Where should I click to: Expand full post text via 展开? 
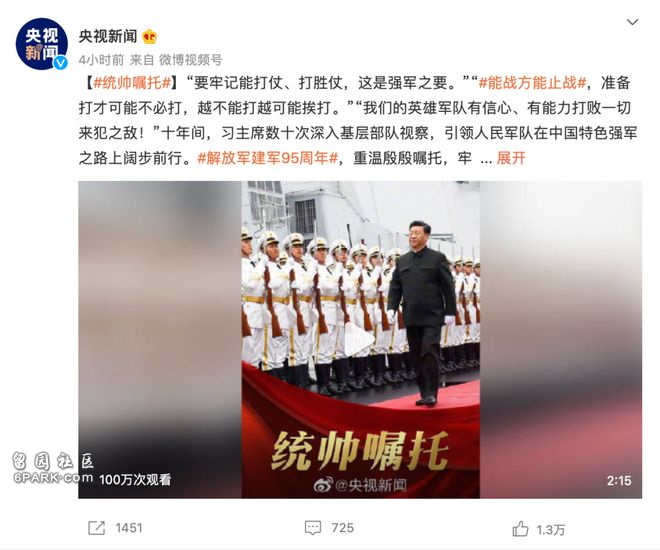click(x=511, y=158)
